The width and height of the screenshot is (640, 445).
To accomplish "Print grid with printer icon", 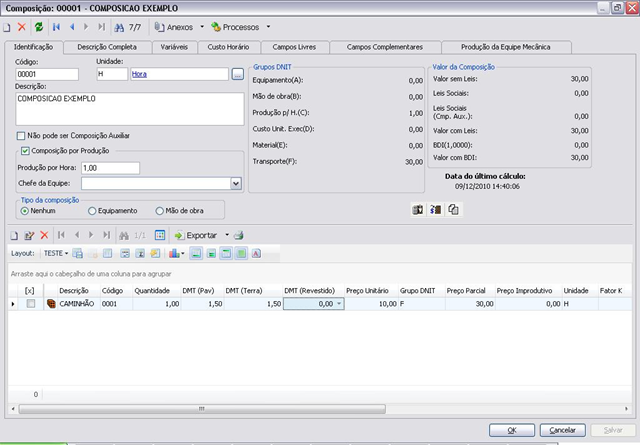I will pyautogui.click(x=239, y=235).
